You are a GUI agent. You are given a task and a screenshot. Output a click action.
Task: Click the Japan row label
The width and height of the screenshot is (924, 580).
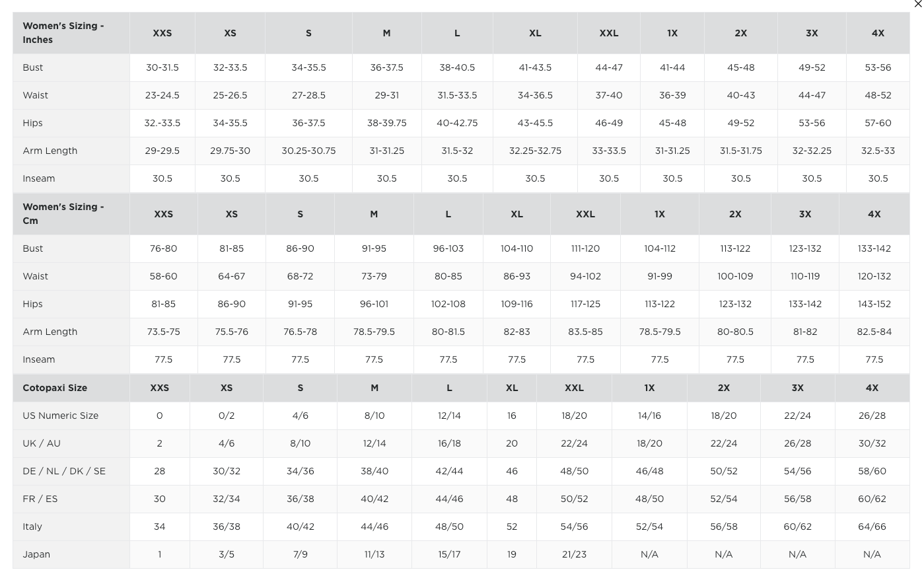pos(36,554)
